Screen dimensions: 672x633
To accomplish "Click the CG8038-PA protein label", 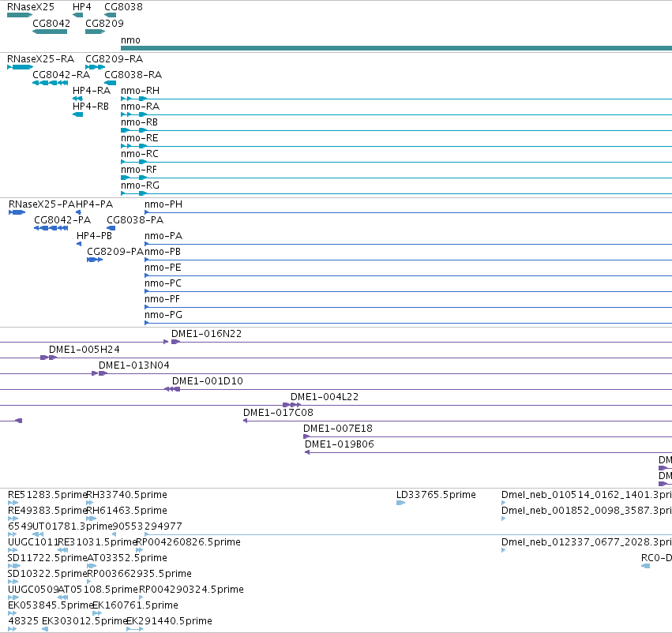I will pyautogui.click(x=135, y=220).
